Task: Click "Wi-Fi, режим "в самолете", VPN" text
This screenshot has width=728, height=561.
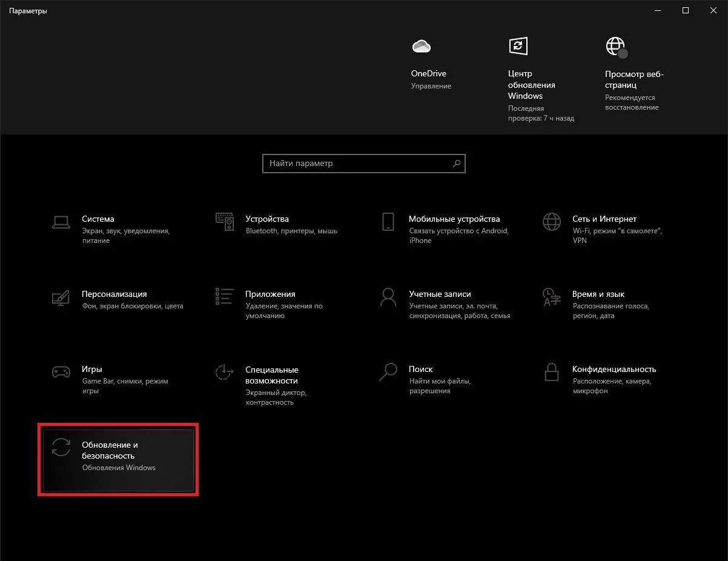Action: 617,236
